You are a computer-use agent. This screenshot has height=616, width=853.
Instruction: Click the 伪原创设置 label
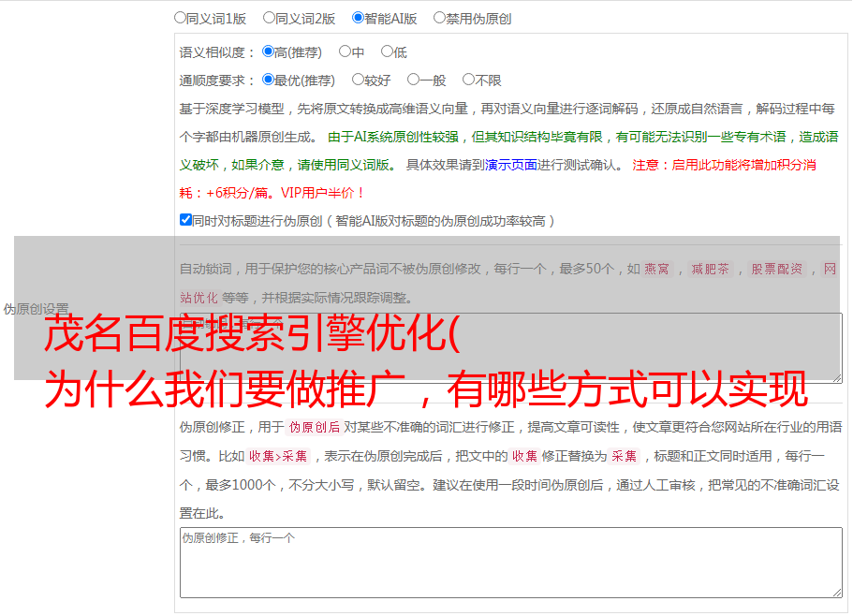click(x=37, y=309)
